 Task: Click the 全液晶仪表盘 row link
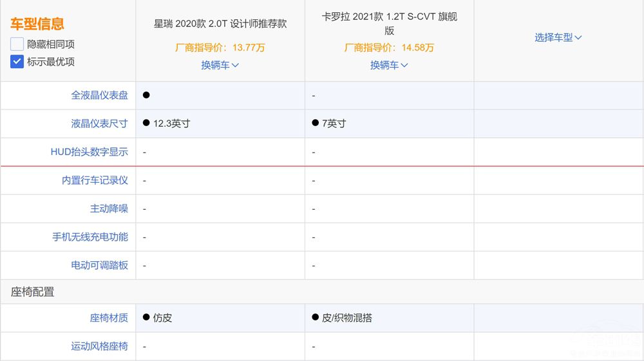click(99, 95)
